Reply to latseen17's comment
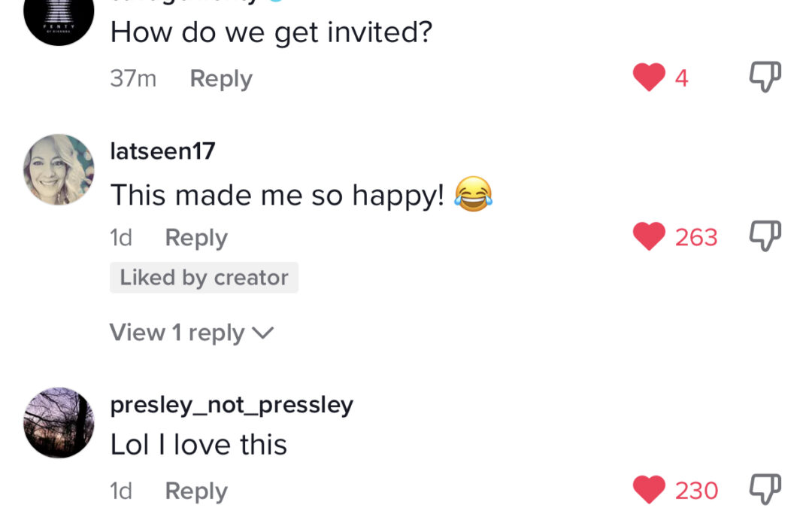The image size is (812, 508). coord(196,238)
